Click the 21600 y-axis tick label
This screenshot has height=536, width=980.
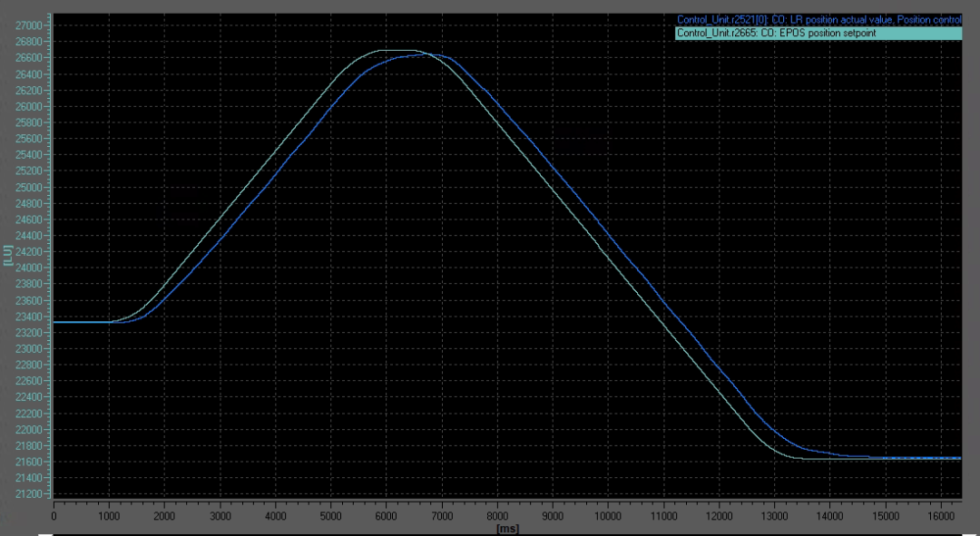point(30,462)
